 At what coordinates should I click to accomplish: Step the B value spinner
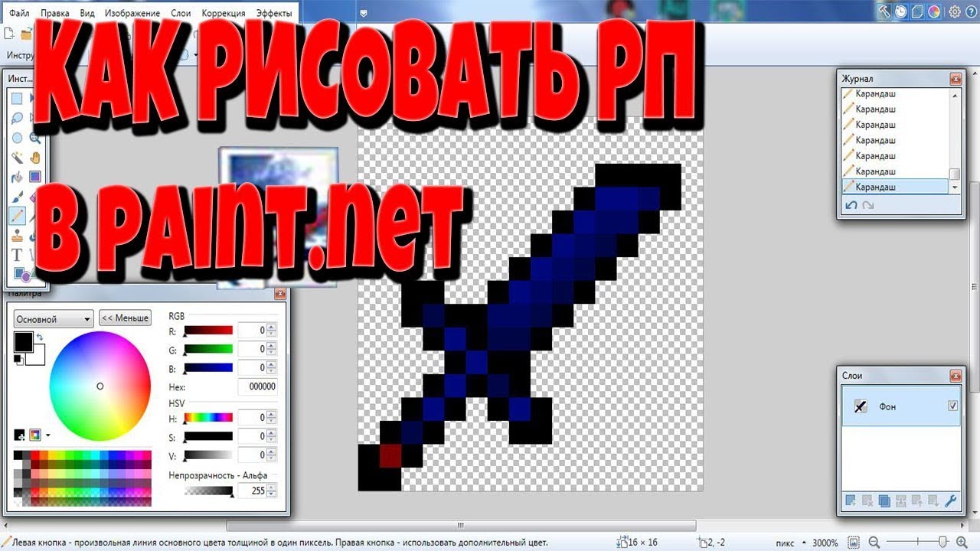tap(271, 368)
